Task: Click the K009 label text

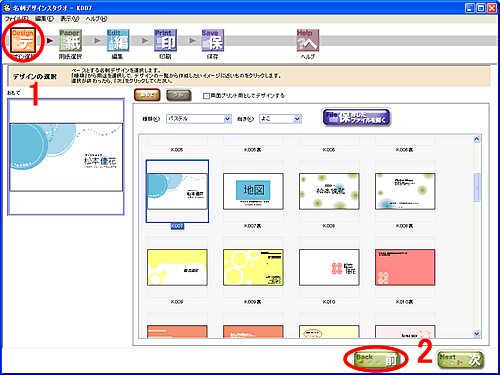Action: (177, 302)
